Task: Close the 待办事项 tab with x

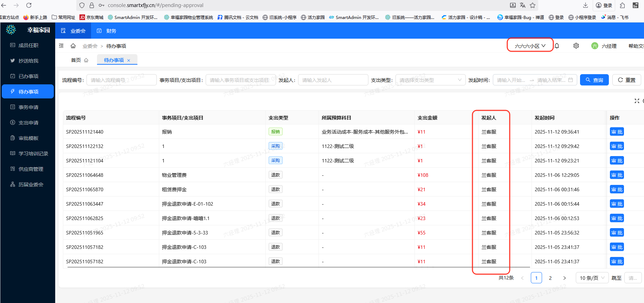Action: click(x=129, y=60)
